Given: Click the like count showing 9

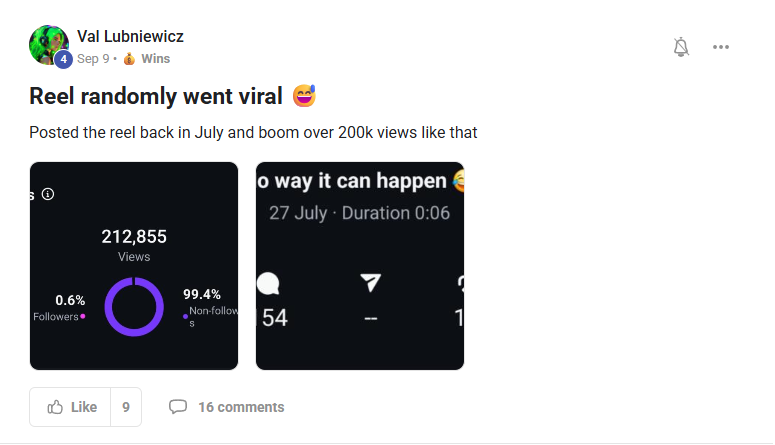Looking at the screenshot, I should coord(126,407).
